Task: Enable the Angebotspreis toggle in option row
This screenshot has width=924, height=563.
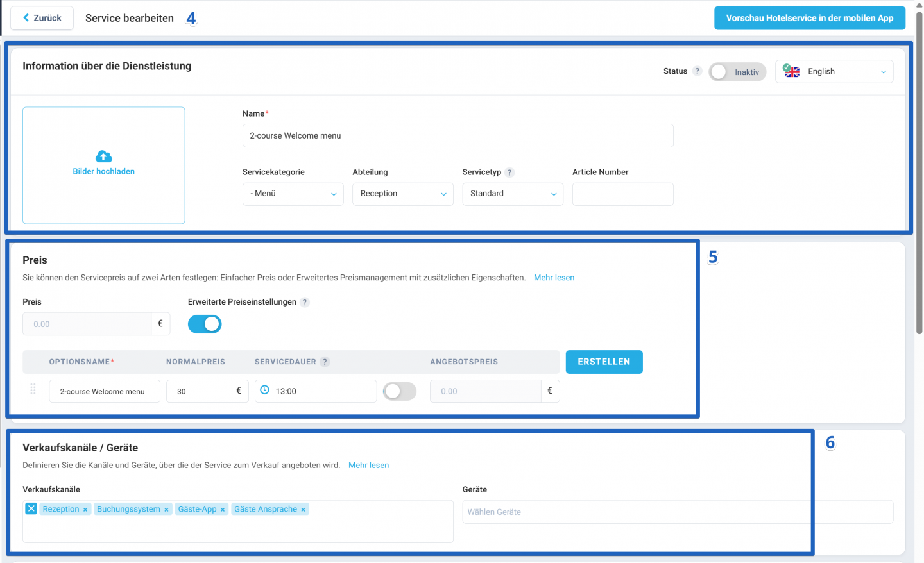Action: [400, 391]
